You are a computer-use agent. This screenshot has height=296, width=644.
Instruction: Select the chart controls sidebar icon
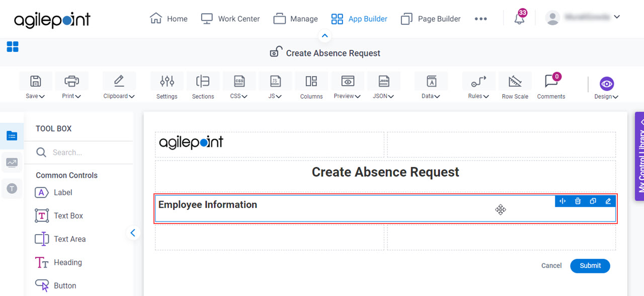pyautogui.click(x=12, y=162)
